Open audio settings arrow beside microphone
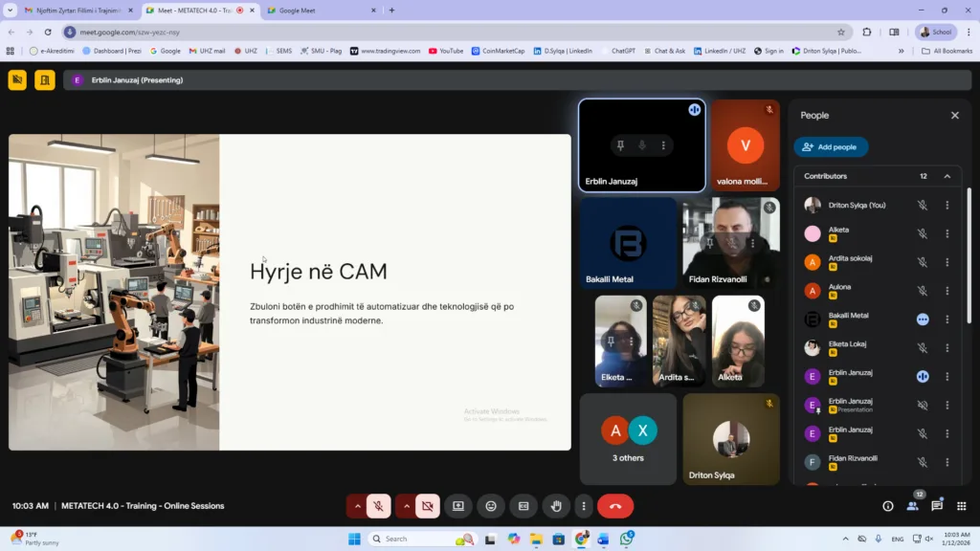Image resolution: width=980 pixels, height=551 pixels. pyautogui.click(x=358, y=506)
